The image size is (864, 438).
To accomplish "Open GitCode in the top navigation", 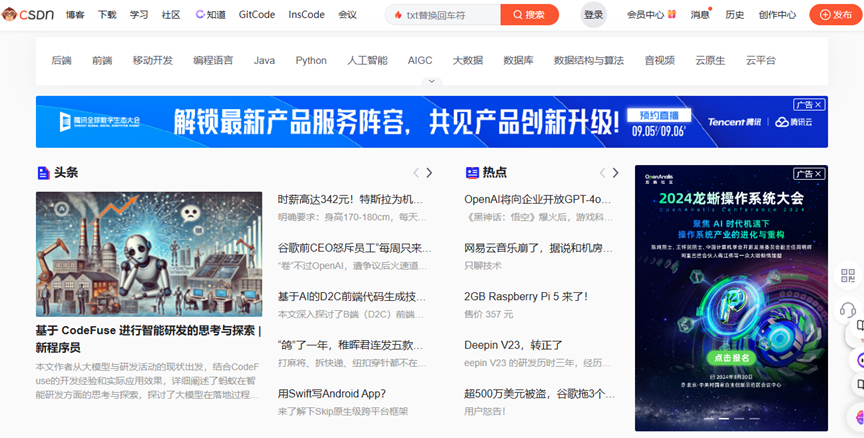I will pos(257,15).
